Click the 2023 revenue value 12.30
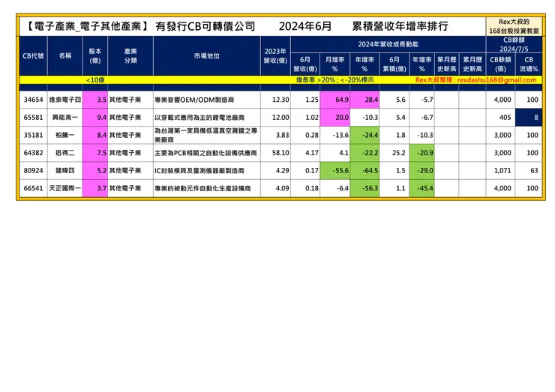Viewport: 555px width, 392px height. click(x=280, y=100)
